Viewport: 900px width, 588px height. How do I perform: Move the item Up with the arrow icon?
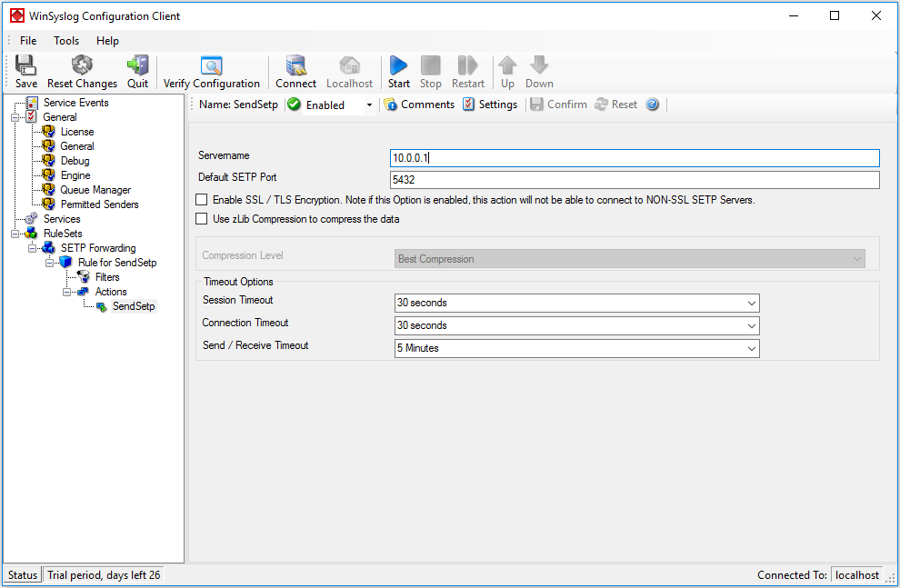[x=507, y=73]
